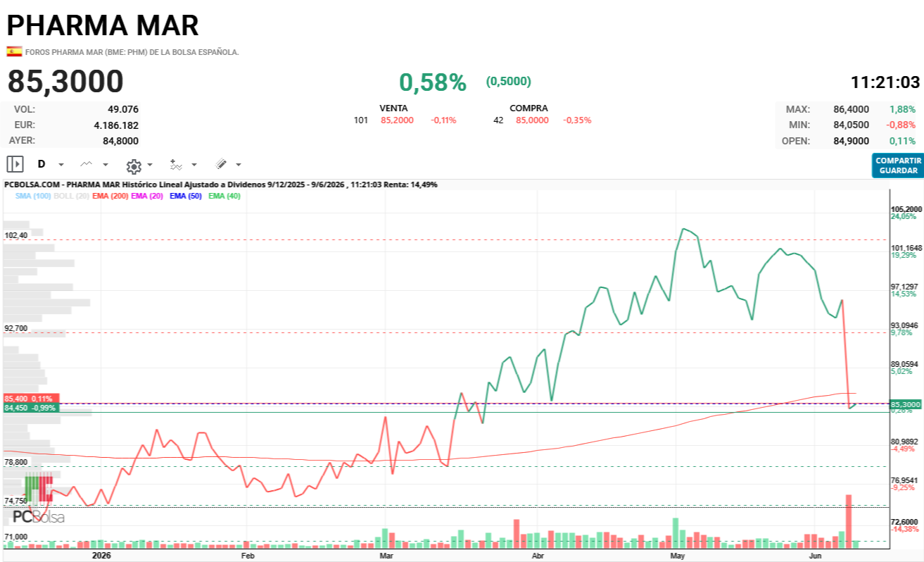
Task: Expand the timeframe D dropdown arrow
Action: (61, 165)
